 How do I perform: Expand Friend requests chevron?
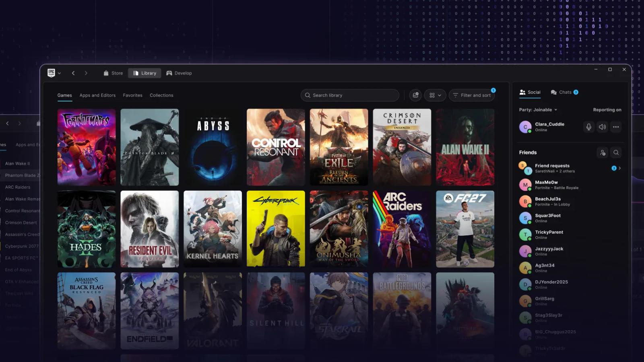click(x=619, y=168)
